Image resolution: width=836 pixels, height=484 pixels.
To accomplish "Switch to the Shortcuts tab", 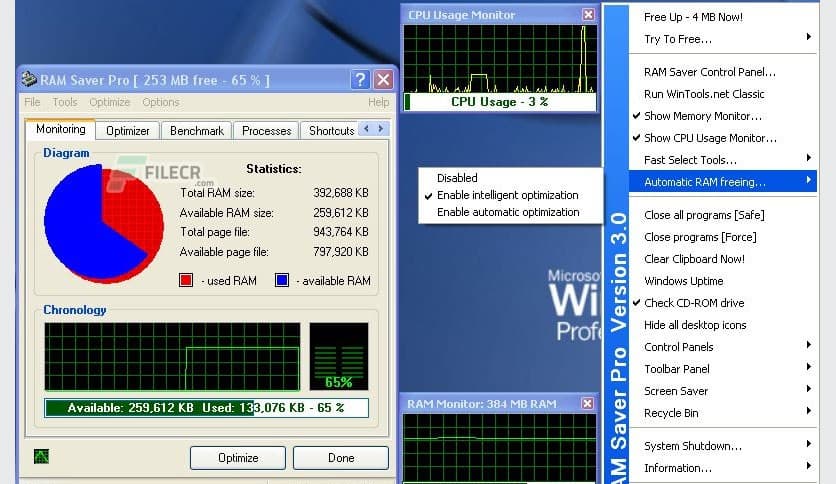I will click(x=331, y=131).
